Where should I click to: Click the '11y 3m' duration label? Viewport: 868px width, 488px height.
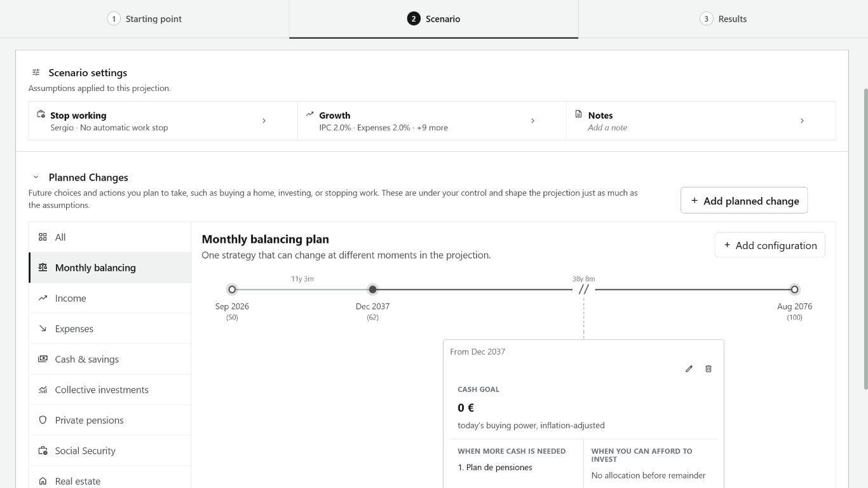(302, 278)
